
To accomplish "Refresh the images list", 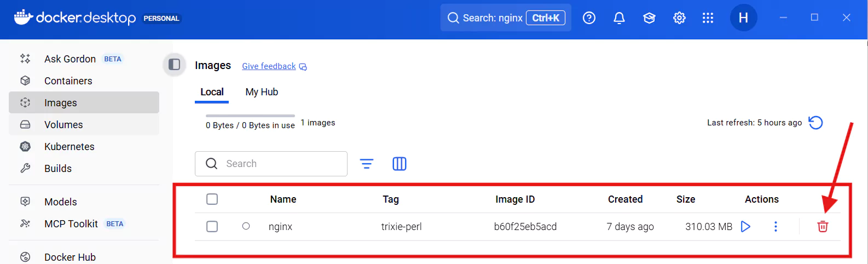I will tap(815, 123).
